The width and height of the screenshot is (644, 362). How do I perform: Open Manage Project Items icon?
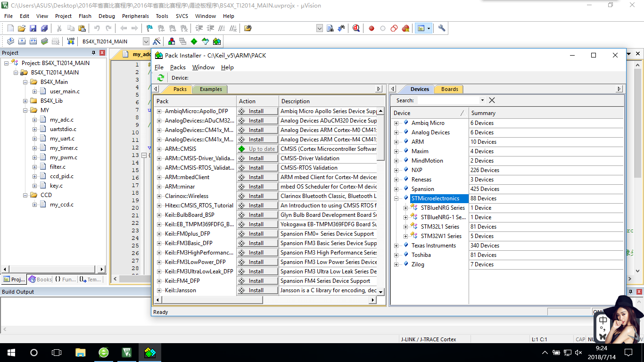(172, 41)
